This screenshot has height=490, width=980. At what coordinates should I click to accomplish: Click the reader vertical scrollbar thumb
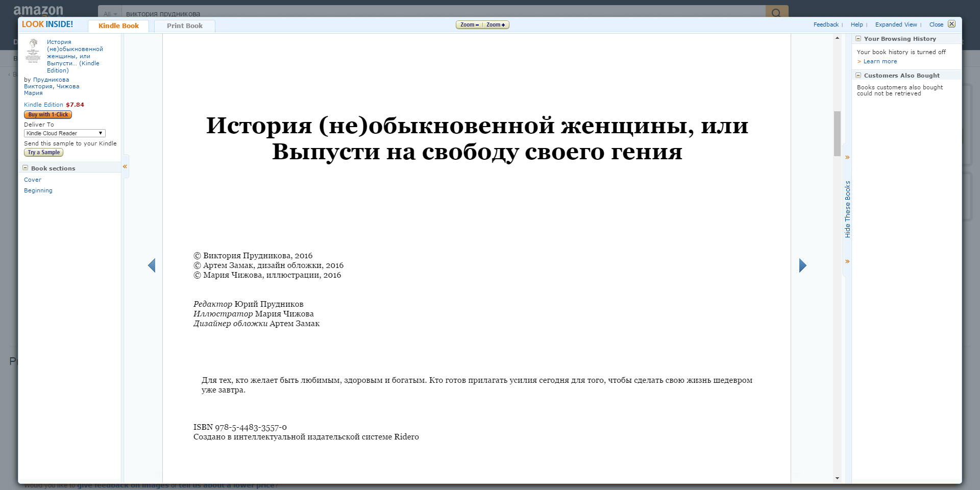[x=837, y=133]
